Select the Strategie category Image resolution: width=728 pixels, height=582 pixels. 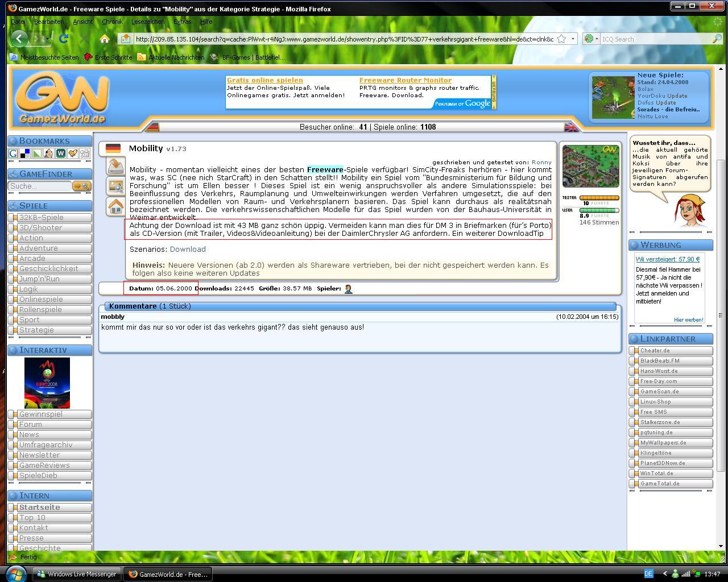51,330
